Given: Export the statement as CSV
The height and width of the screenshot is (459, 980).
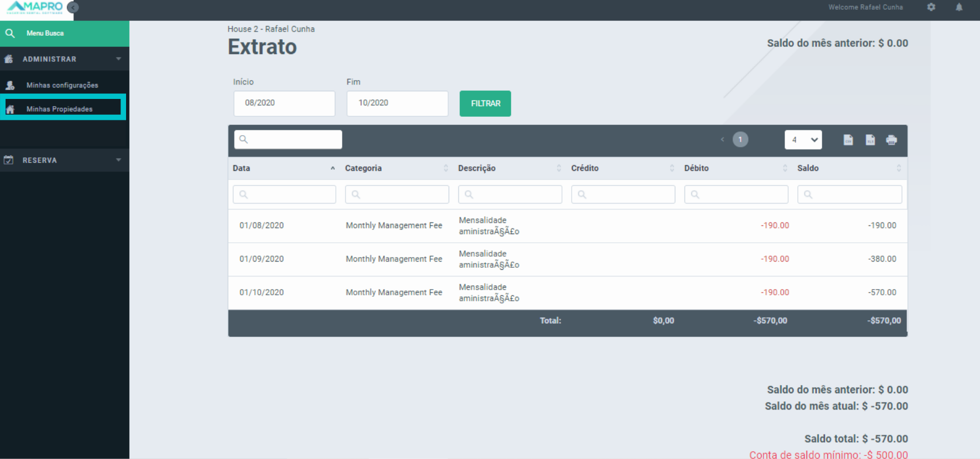Looking at the screenshot, I should (x=848, y=140).
